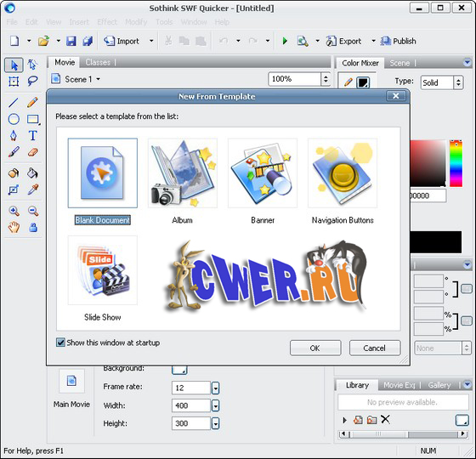Image resolution: width=476 pixels, height=459 pixels.
Task: Click the delete X icon in Library
Action: pos(385,420)
